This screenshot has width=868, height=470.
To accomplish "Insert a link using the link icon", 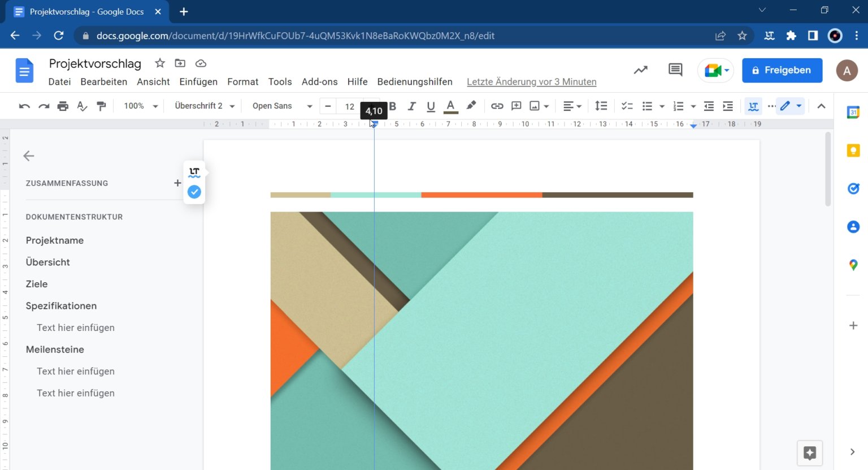I will 497,106.
